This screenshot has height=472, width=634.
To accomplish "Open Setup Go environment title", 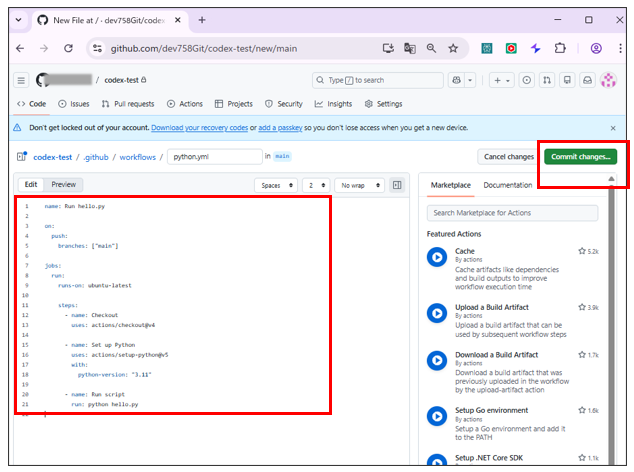I will point(492,410).
